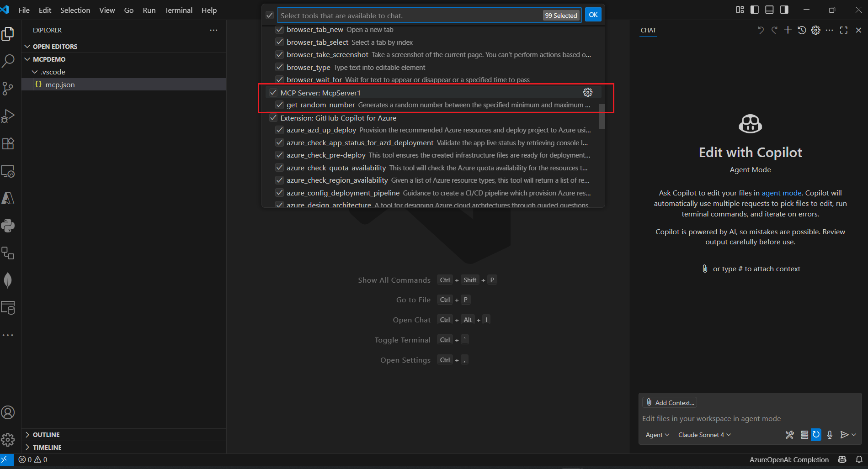Maximize the chat panel

pos(844,30)
